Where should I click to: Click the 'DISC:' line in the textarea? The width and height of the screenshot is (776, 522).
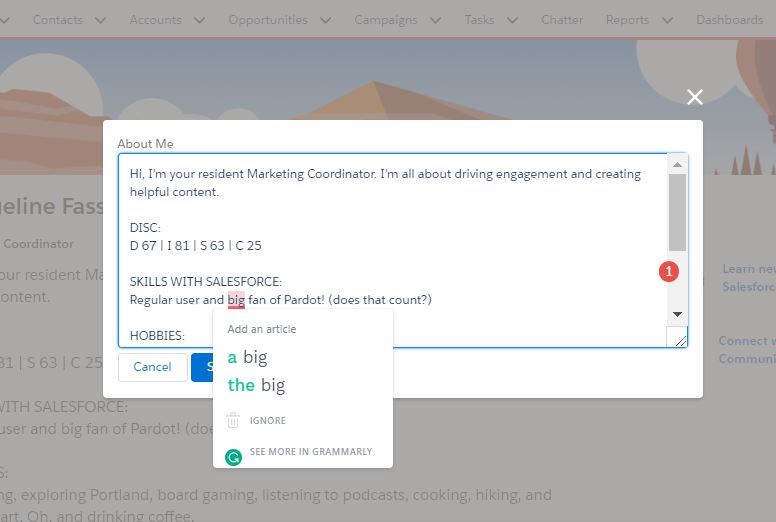click(x=145, y=228)
